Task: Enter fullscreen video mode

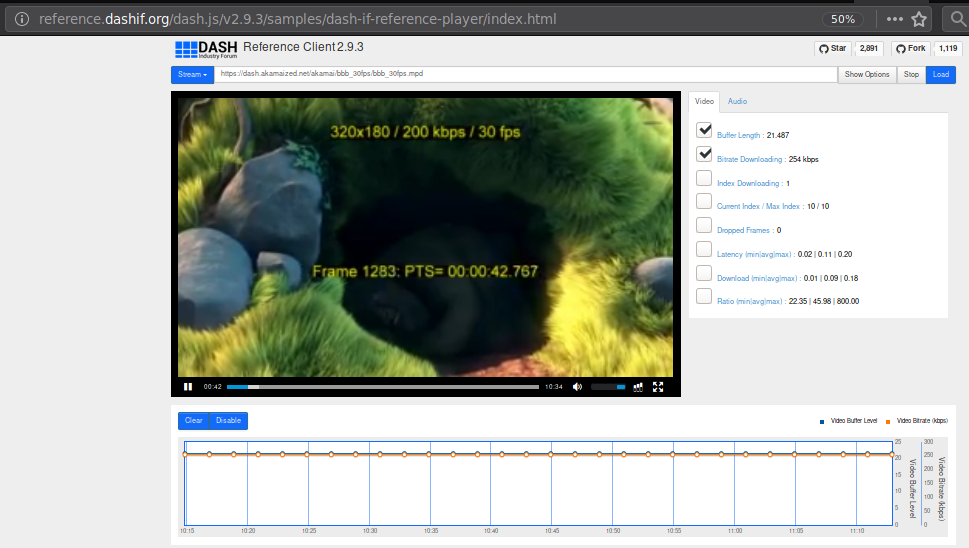Action: click(658, 387)
